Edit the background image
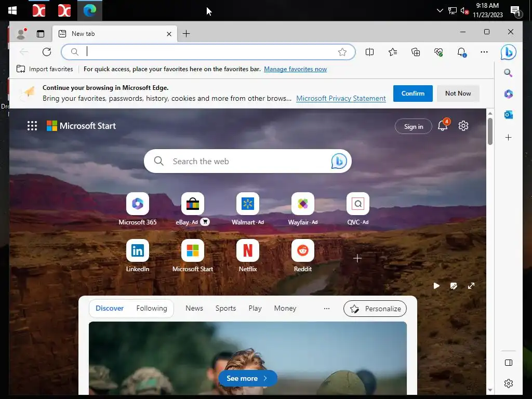This screenshot has height=399, width=532. point(454,286)
